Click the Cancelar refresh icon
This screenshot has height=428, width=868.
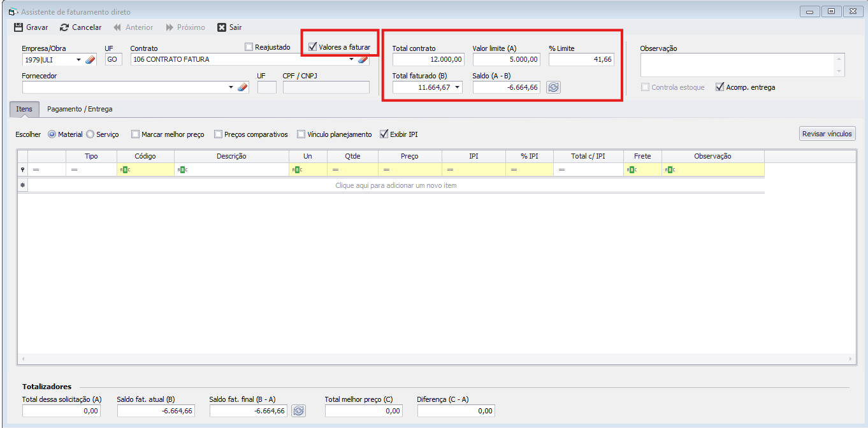click(64, 27)
